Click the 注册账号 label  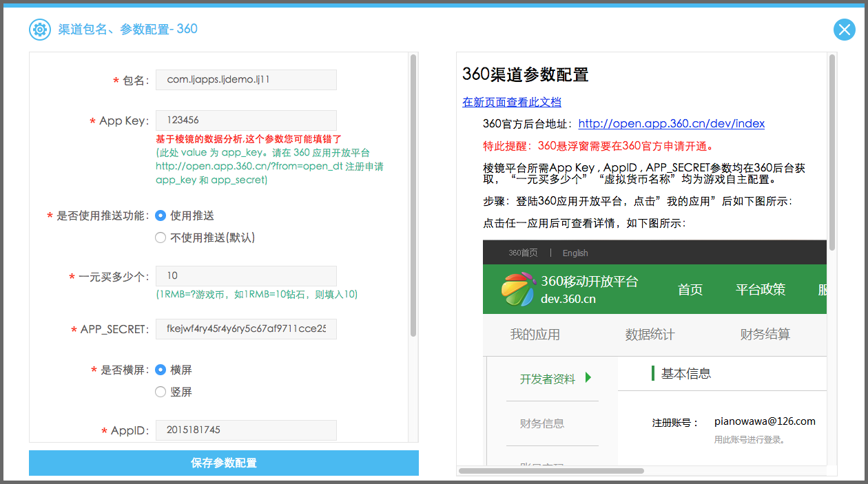[675, 423]
